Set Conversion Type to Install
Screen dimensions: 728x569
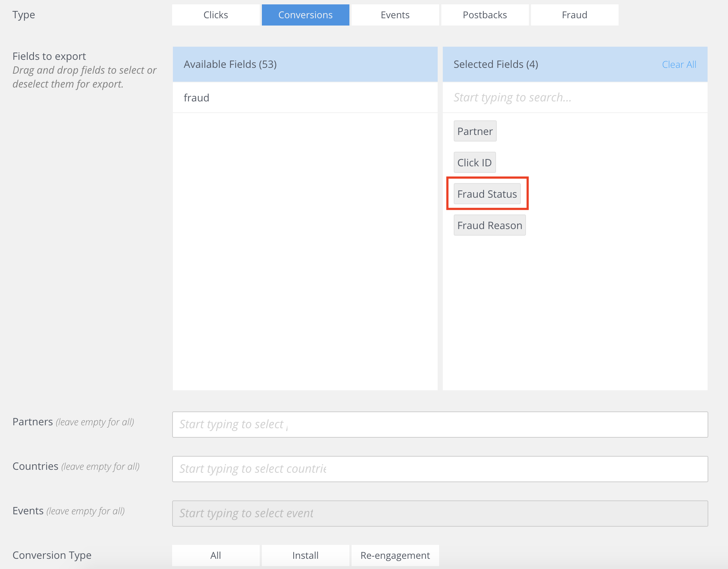(x=305, y=556)
